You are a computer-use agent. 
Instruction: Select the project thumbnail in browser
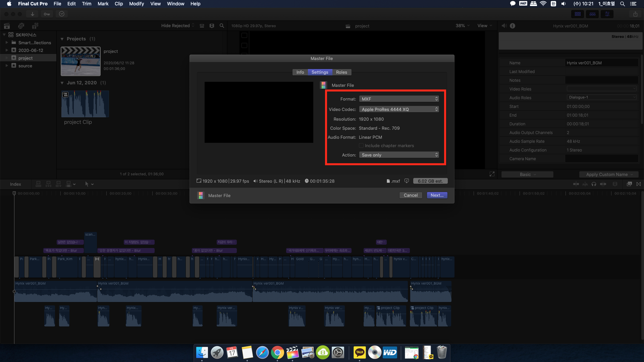click(80, 61)
